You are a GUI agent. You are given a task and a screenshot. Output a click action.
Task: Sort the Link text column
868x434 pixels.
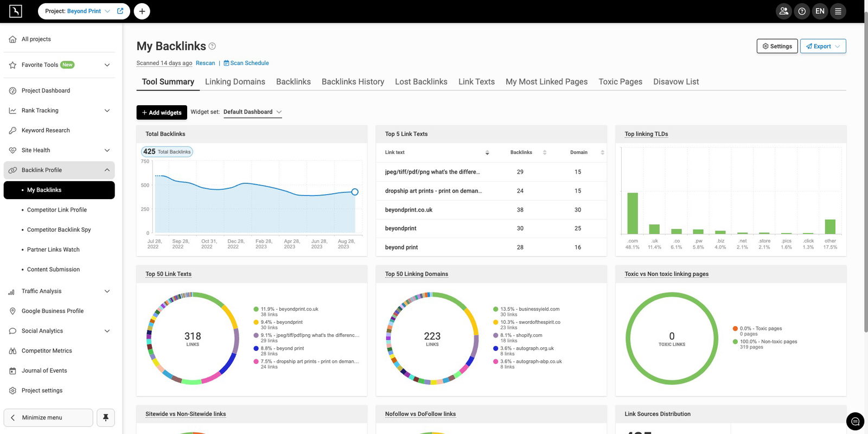tap(487, 152)
